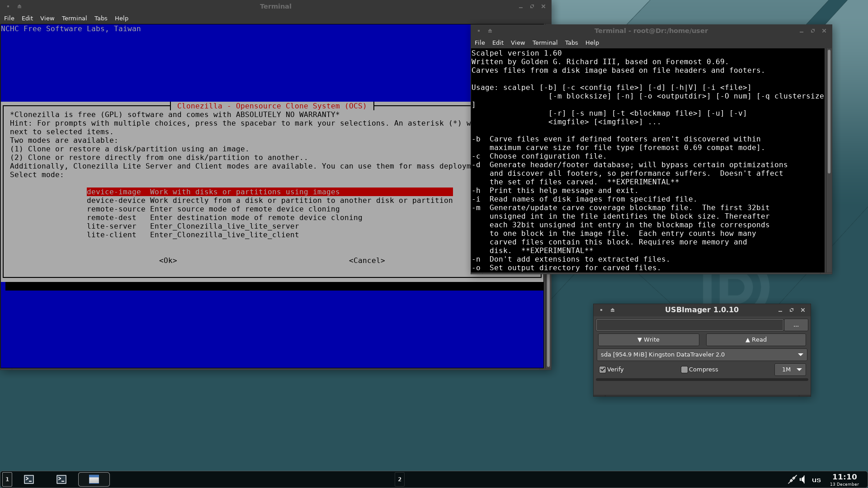
Task: Enable the Compress checkbox in USBImager
Action: point(684,370)
